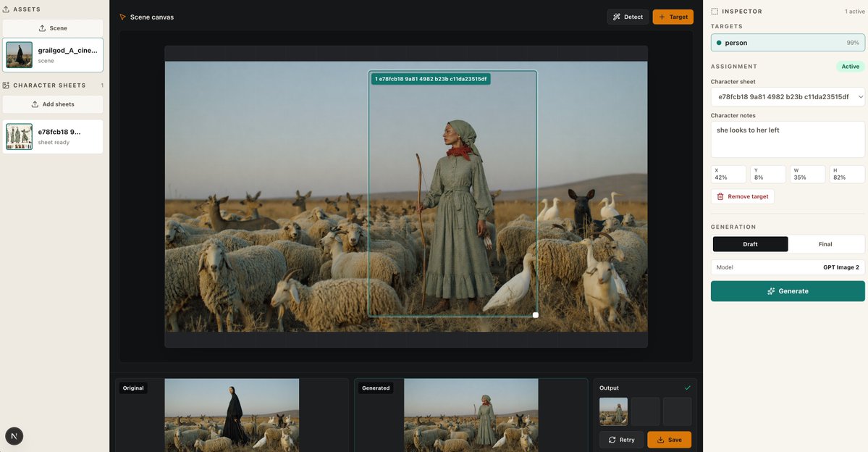Image resolution: width=868 pixels, height=452 pixels.
Task: Click the target box label e78fcb18 on canvas
Action: pyautogui.click(x=431, y=79)
